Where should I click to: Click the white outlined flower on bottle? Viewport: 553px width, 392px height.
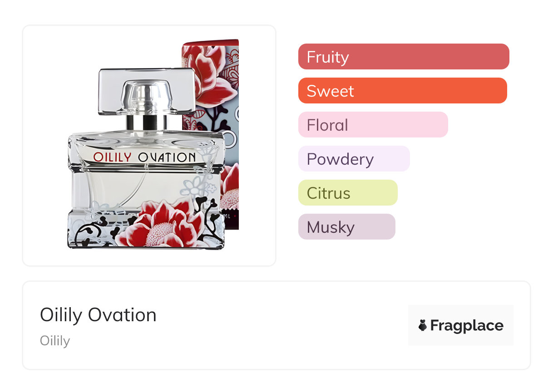(x=196, y=187)
